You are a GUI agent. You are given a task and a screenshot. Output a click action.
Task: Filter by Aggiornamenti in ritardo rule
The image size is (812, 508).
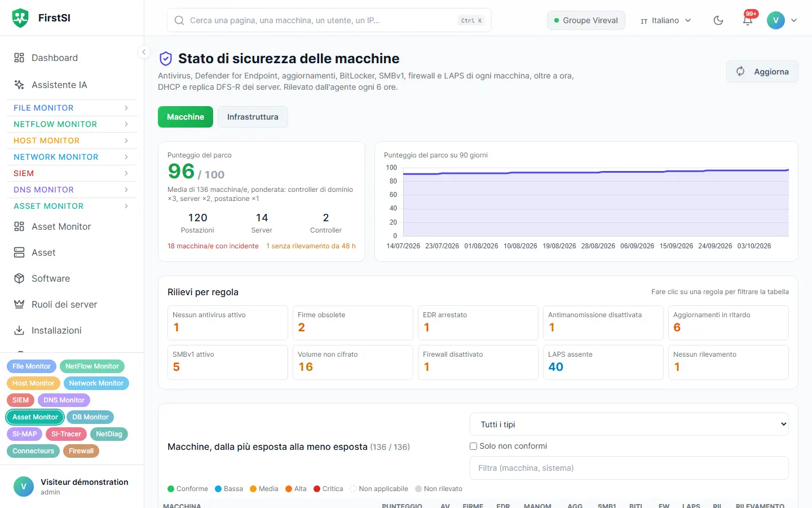pos(729,323)
